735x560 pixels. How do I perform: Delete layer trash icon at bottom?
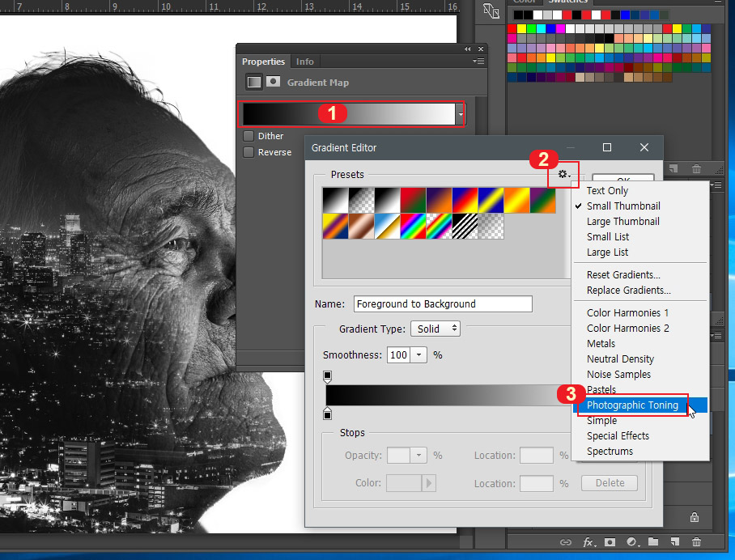tap(697, 541)
